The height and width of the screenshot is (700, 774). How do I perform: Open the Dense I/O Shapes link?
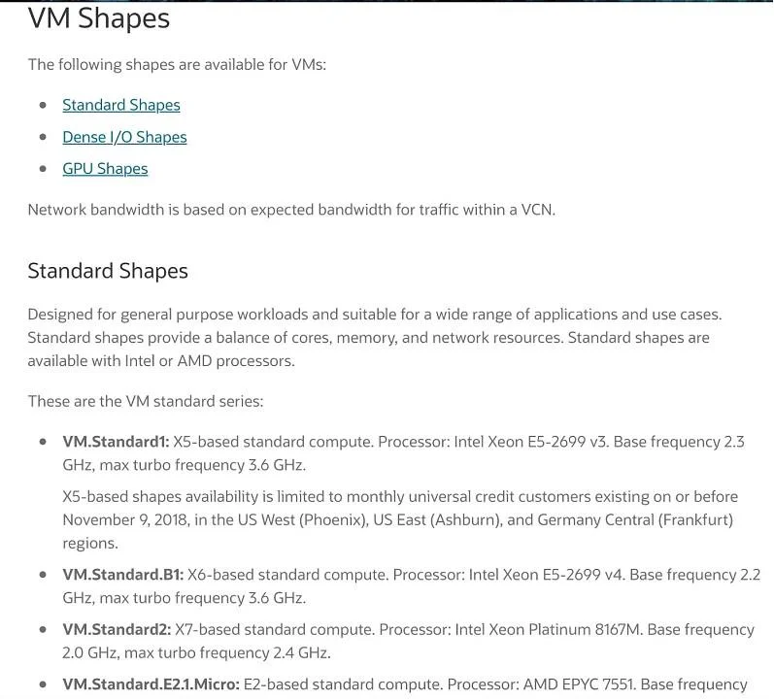pyautogui.click(x=124, y=137)
